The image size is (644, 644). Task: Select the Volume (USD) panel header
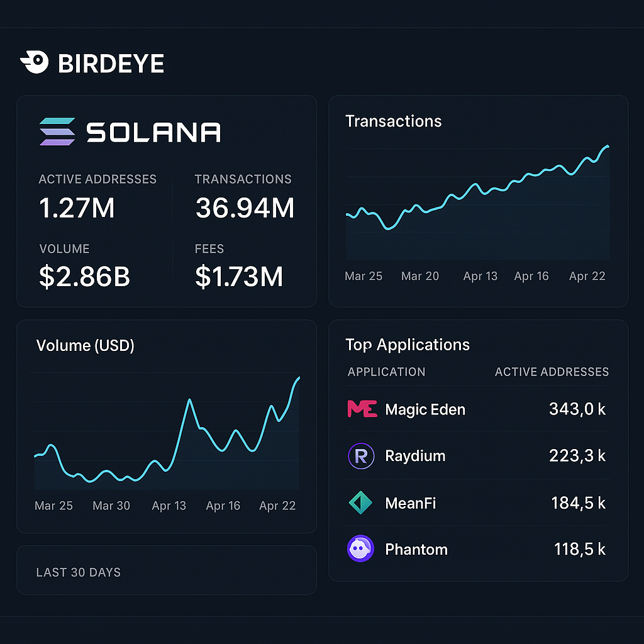[x=85, y=345]
